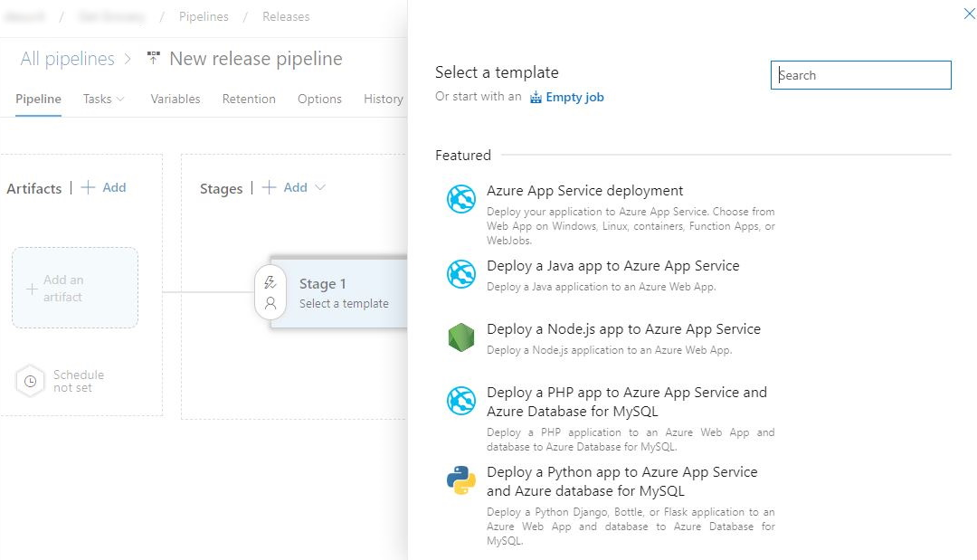
Task: Select Deploy a PHP app template
Action: click(x=611, y=419)
